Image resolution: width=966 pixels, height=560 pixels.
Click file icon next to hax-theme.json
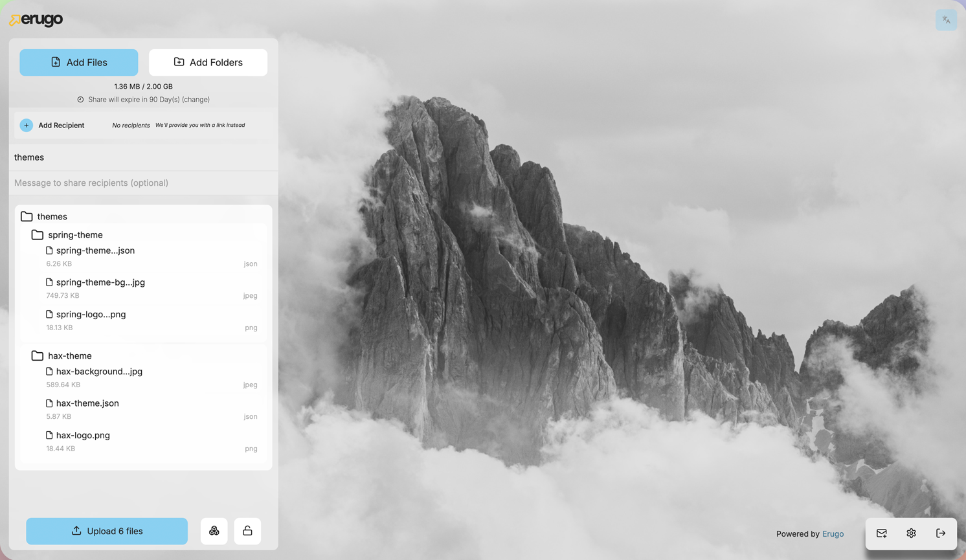[x=49, y=403]
